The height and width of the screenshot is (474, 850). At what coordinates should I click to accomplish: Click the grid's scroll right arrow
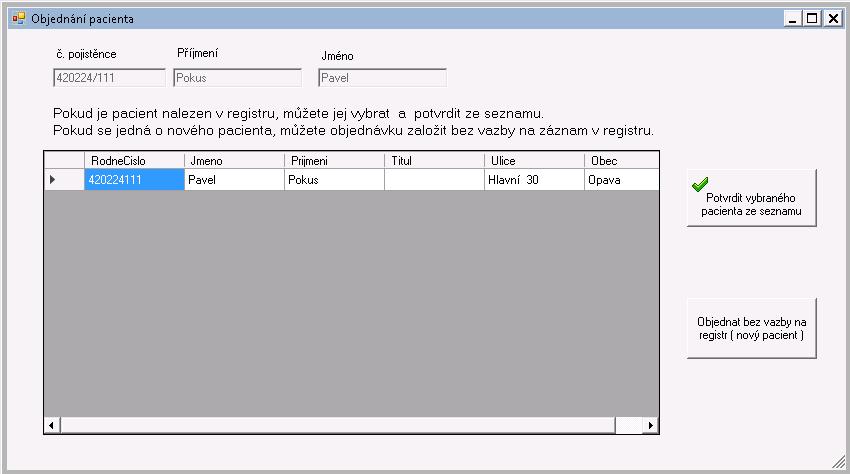pos(651,425)
